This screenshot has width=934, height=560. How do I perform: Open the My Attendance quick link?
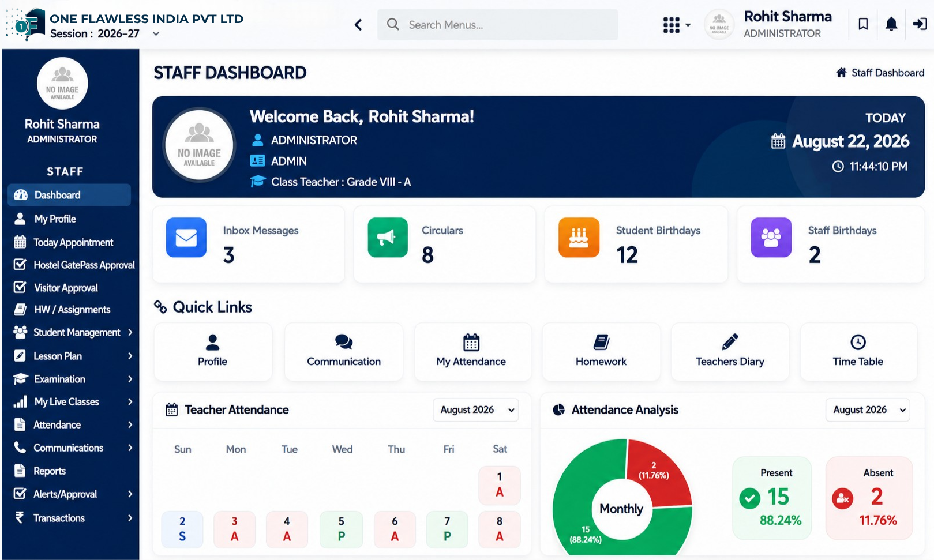(472, 351)
